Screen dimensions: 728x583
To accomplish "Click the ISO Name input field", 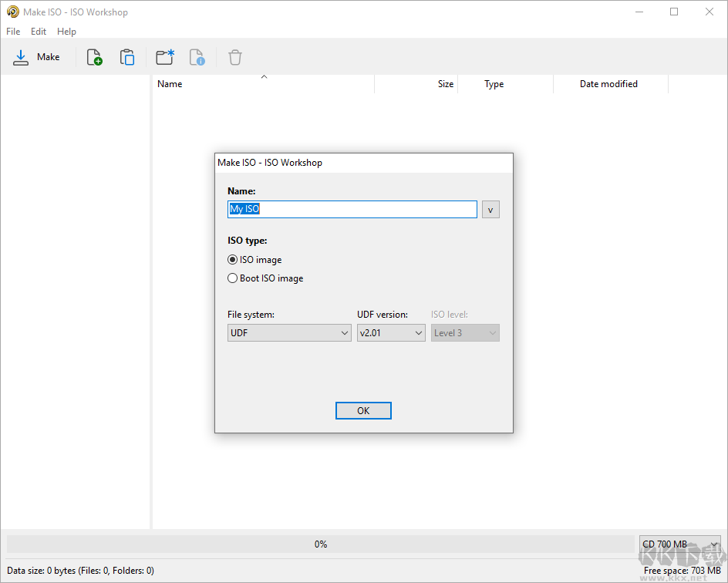I will point(352,209).
